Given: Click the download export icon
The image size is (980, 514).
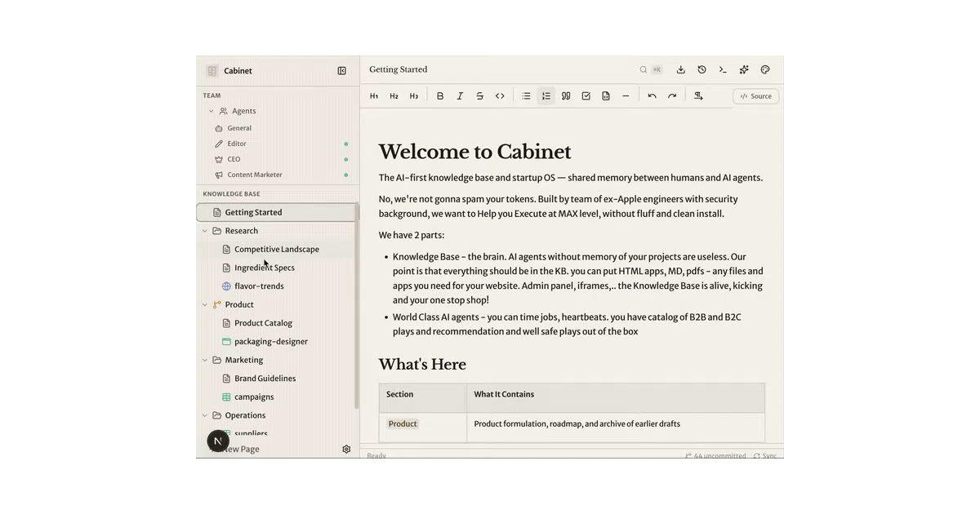Looking at the screenshot, I should (681, 70).
